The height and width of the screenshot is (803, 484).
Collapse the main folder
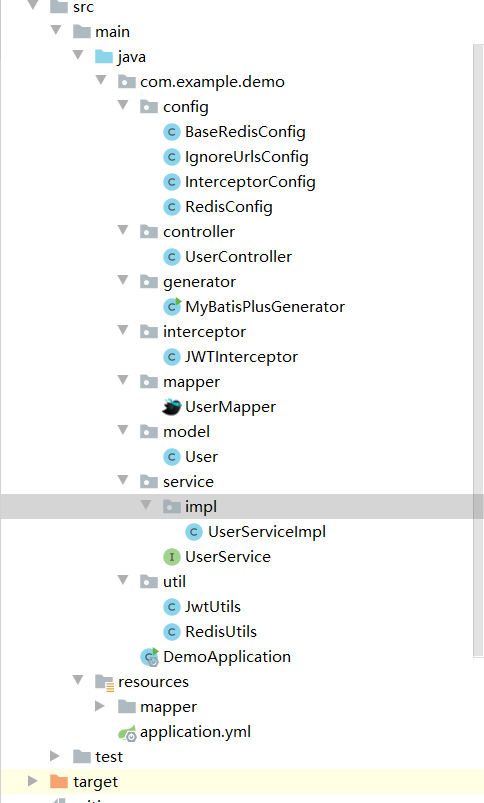(56, 30)
